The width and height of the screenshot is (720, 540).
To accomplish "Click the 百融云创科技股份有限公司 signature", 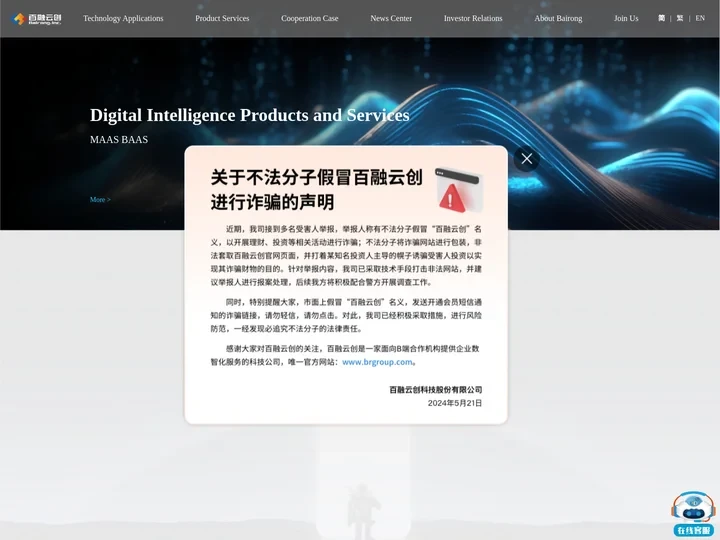I will [436, 389].
